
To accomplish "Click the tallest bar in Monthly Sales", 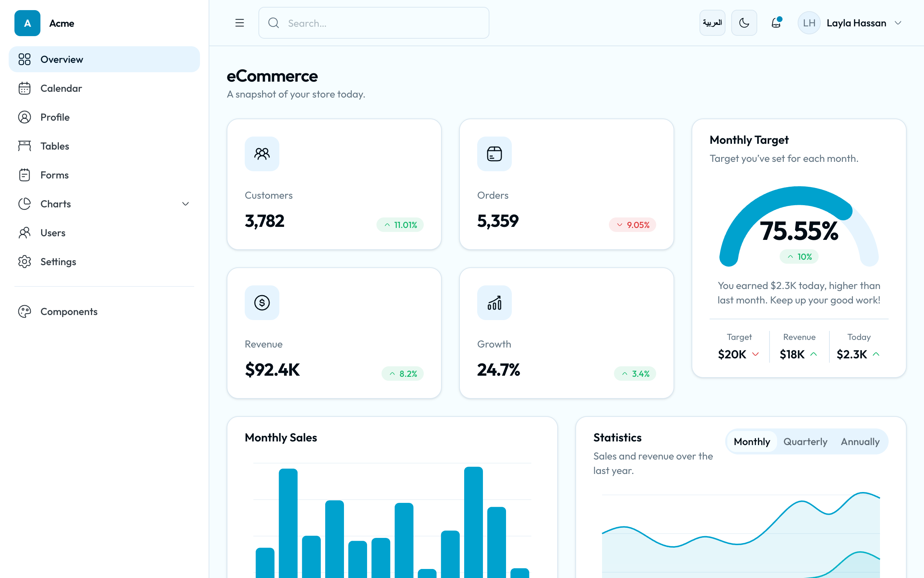I will [474, 522].
